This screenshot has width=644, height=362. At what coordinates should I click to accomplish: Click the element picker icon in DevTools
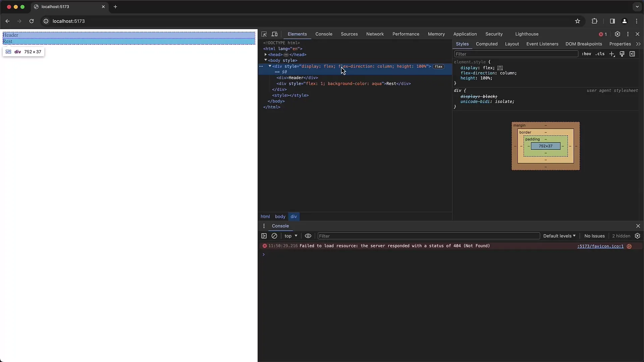(x=264, y=34)
